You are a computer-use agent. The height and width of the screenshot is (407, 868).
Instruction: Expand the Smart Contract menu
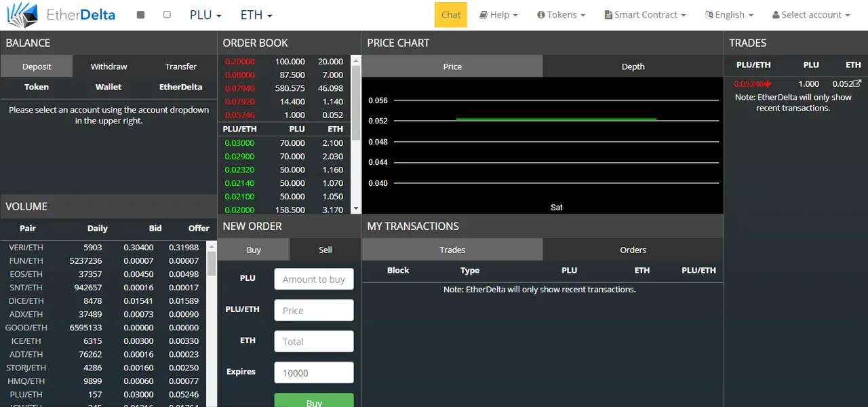click(645, 14)
